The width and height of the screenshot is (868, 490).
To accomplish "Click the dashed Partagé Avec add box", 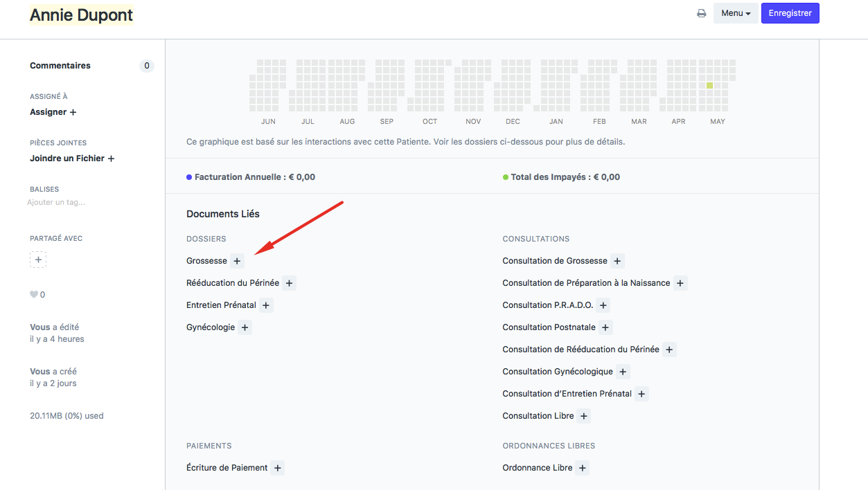I will tap(38, 260).
